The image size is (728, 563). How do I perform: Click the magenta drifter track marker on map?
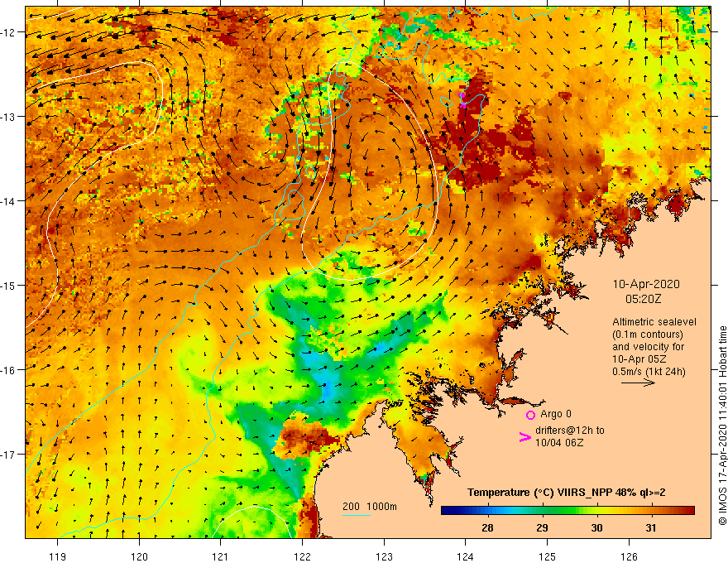coord(462,100)
